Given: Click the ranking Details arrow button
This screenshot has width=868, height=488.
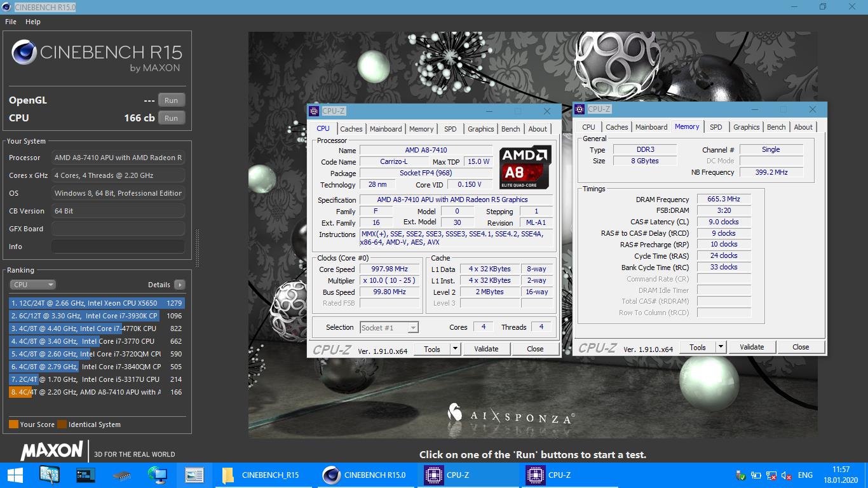Looking at the screenshot, I should coord(180,285).
